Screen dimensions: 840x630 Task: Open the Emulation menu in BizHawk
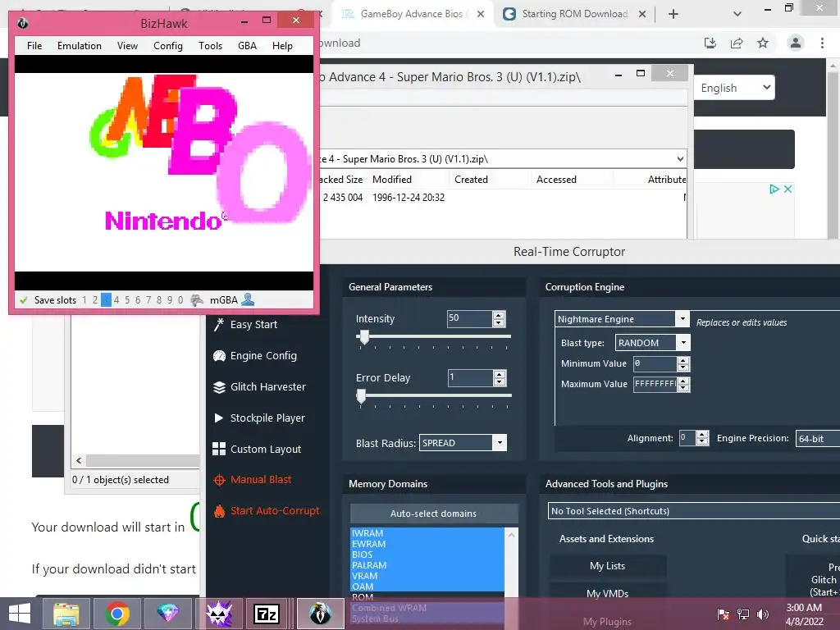point(80,46)
